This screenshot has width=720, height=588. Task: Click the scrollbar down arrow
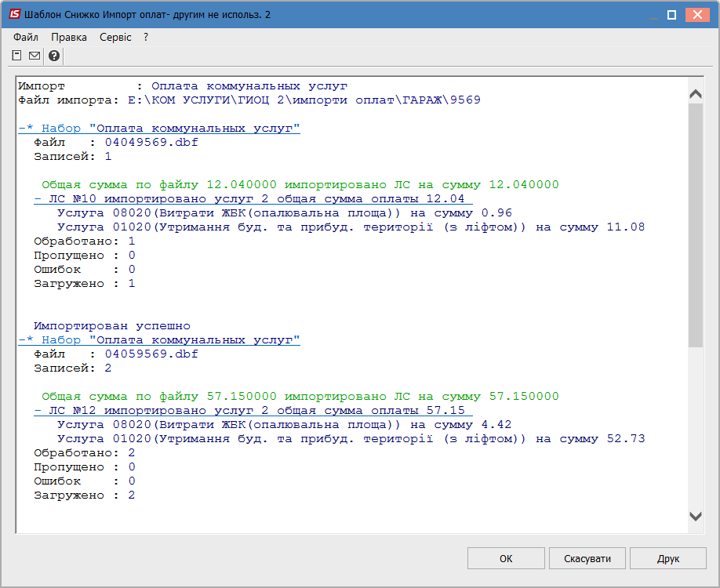696,517
